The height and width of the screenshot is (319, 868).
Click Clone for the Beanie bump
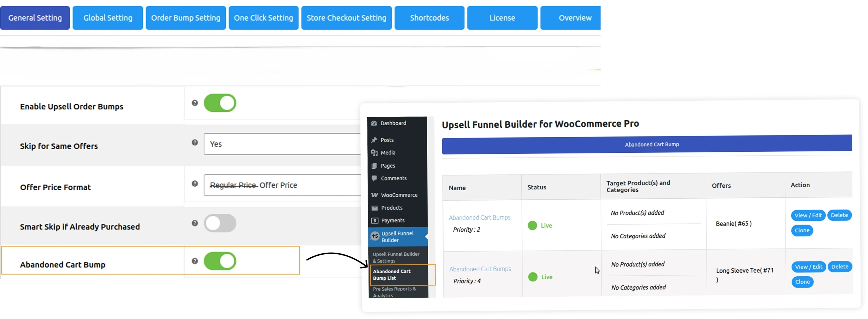(802, 231)
